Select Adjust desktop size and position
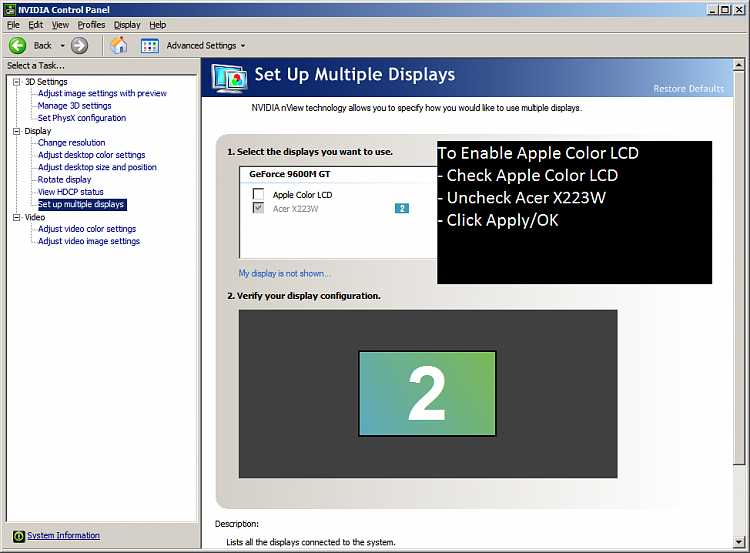 click(97, 167)
